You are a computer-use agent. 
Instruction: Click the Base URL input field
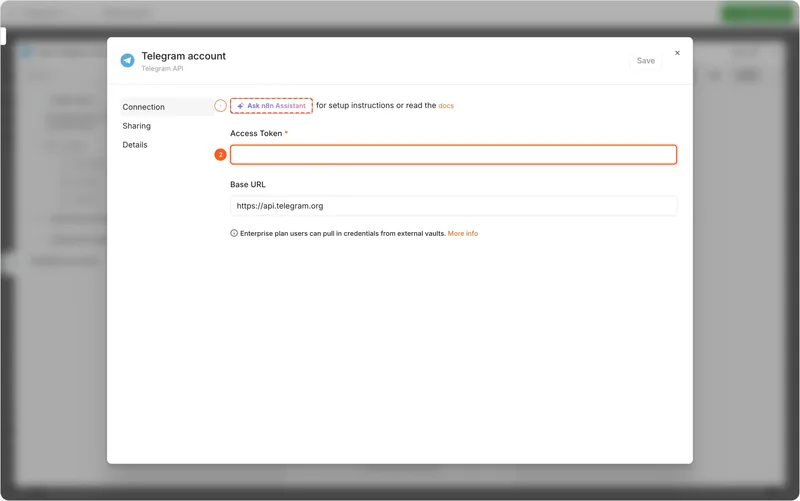(x=453, y=206)
